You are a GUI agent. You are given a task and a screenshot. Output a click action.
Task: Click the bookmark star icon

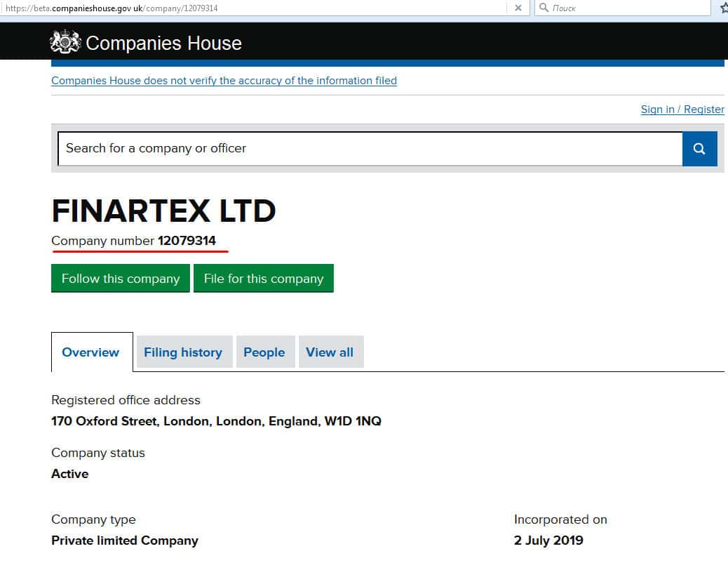pos(723,8)
